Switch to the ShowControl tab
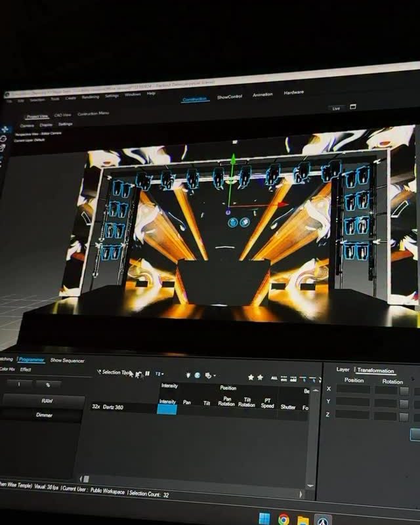The image size is (420, 525). point(230,97)
